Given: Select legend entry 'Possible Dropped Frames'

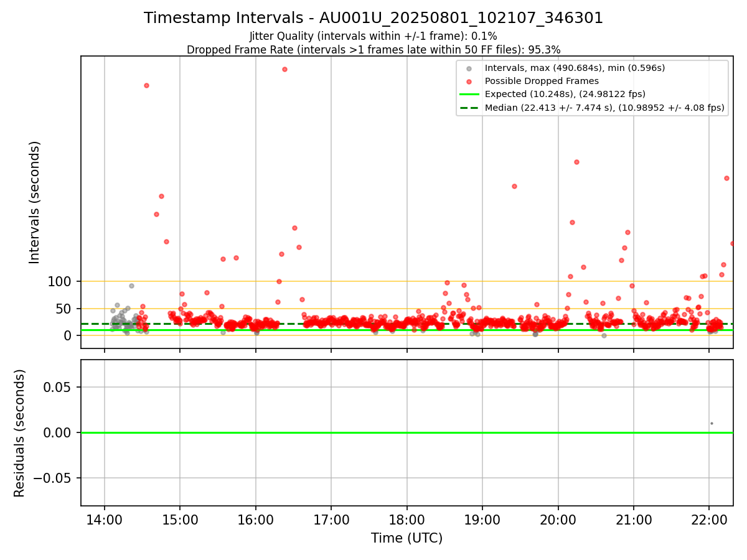Looking at the screenshot, I should [x=542, y=81].
